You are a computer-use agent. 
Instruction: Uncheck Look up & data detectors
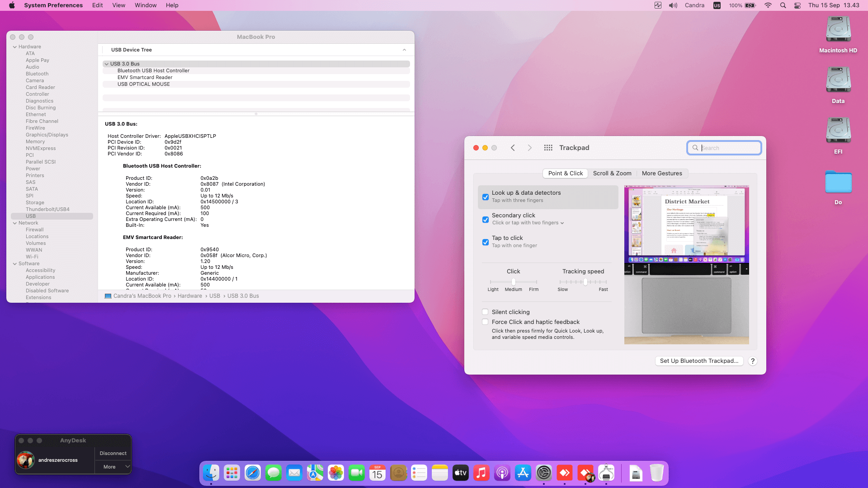point(486,197)
